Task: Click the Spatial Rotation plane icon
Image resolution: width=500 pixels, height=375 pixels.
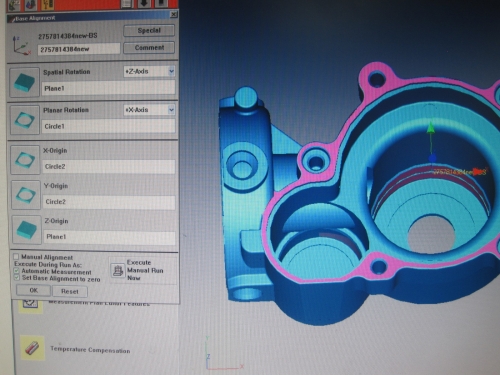Action: tap(25, 82)
